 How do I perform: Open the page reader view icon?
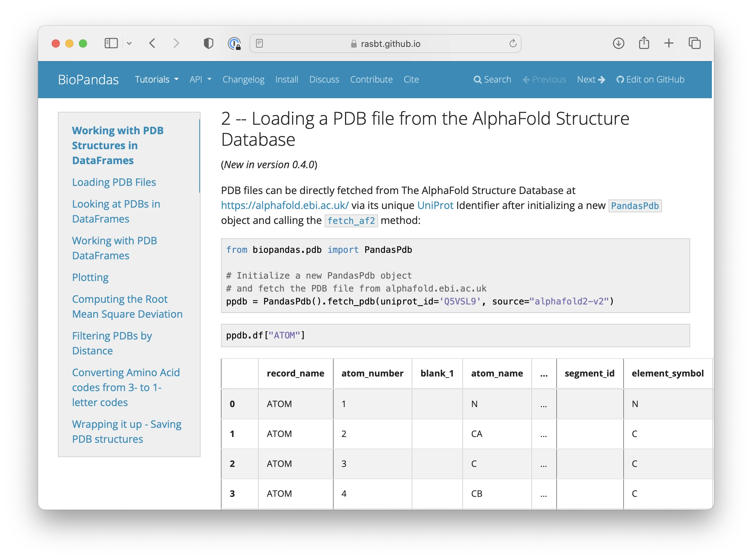259,43
